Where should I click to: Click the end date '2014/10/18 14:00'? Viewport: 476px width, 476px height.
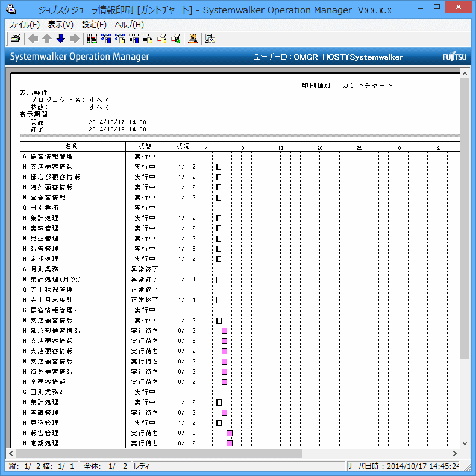(117, 130)
